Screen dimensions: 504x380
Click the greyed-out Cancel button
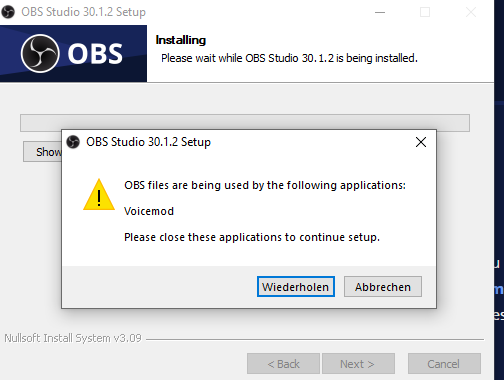pyautogui.click(x=444, y=364)
